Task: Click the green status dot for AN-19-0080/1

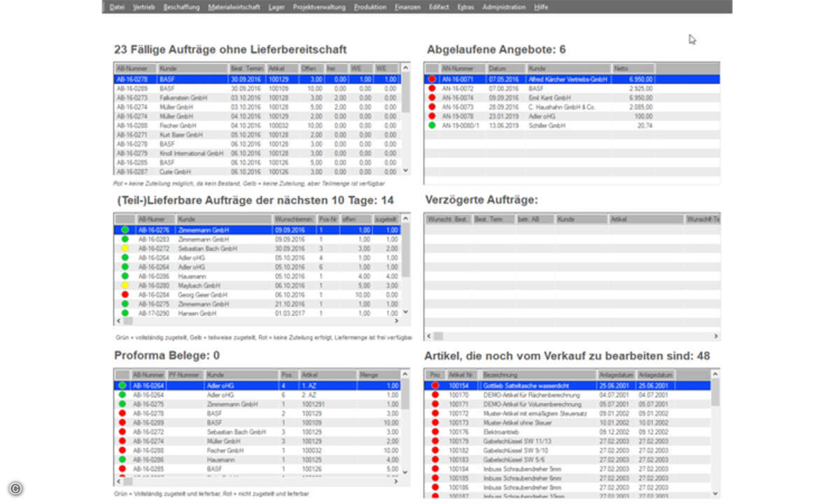Action: 433,125
